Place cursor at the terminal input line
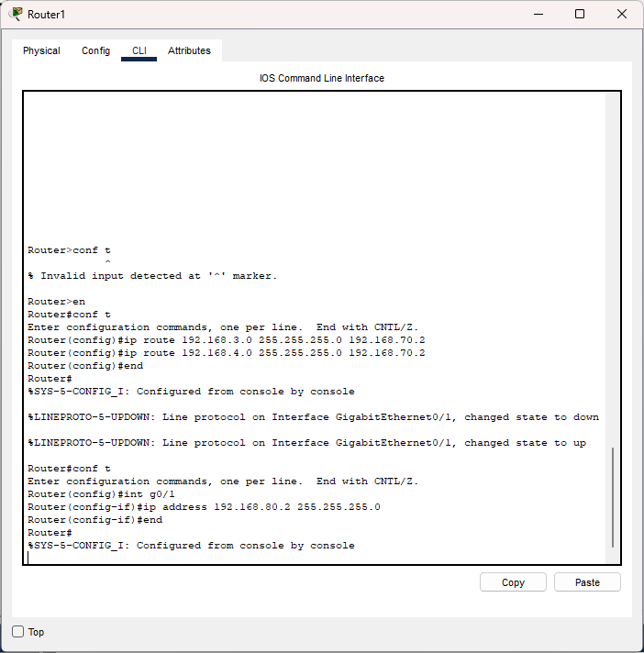The height and width of the screenshot is (653, 644). [315, 558]
